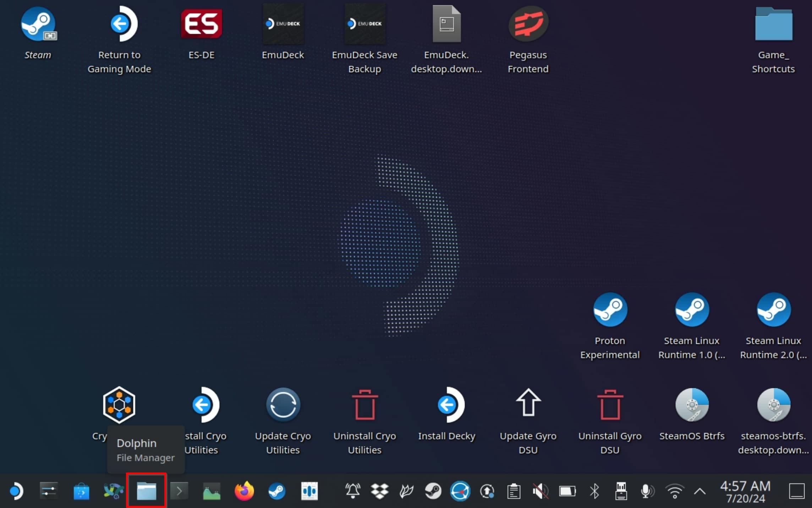Expand hidden system tray icons arrow
Image resolution: width=812 pixels, height=508 pixels.
pyautogui.click(x=700, y=491)
